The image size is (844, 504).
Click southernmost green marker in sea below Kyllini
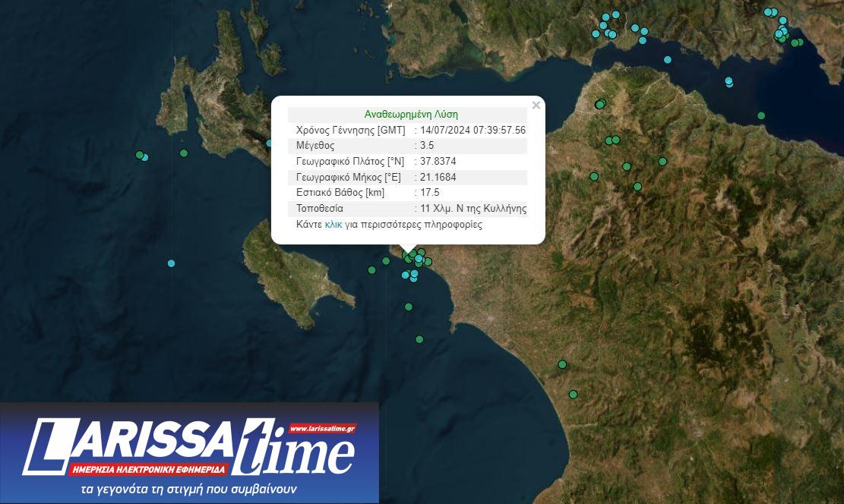[419, 339]
